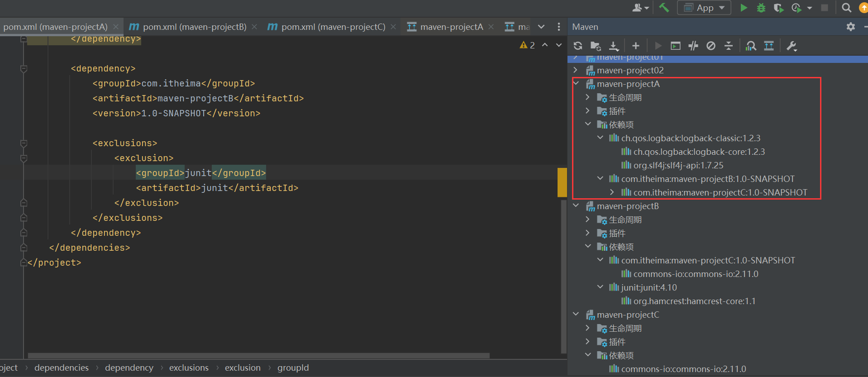This screenshot has height=377, width=868.
Task: Click dependencies in breadcrumb bar
Action: coord(62,367)
